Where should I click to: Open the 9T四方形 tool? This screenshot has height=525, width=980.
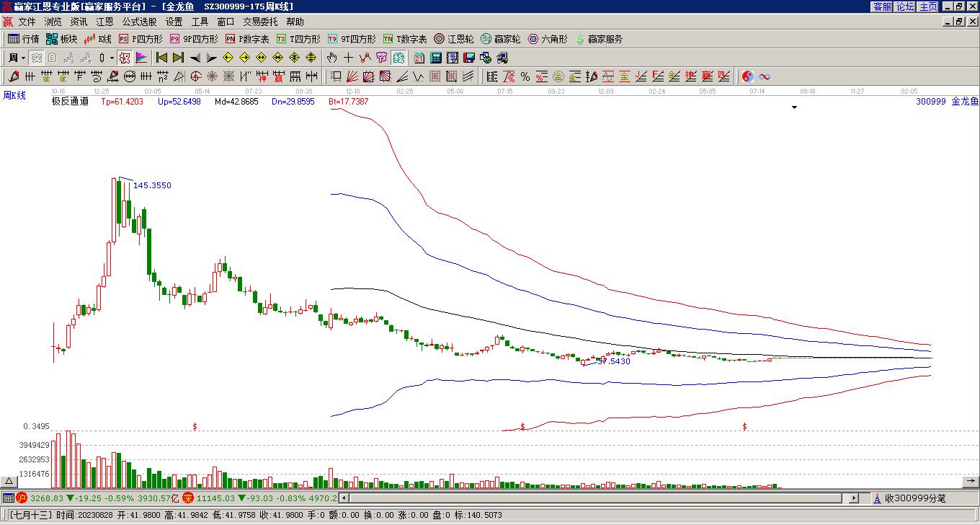[352, 39]
